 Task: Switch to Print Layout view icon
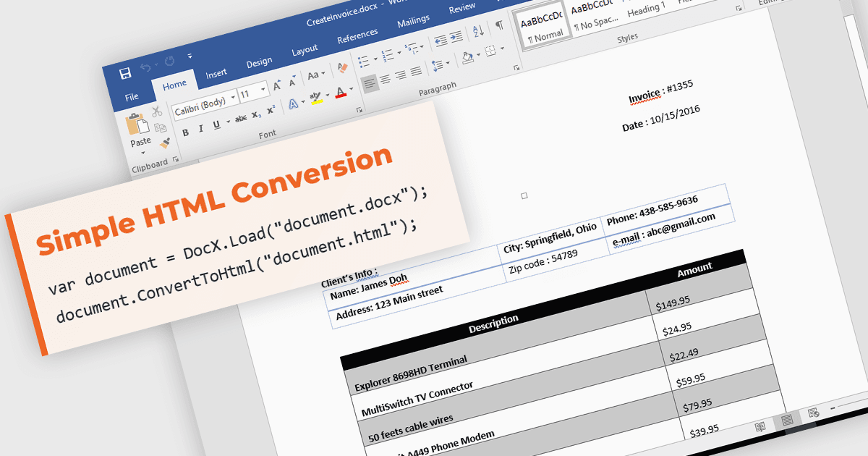pos(787,420)
